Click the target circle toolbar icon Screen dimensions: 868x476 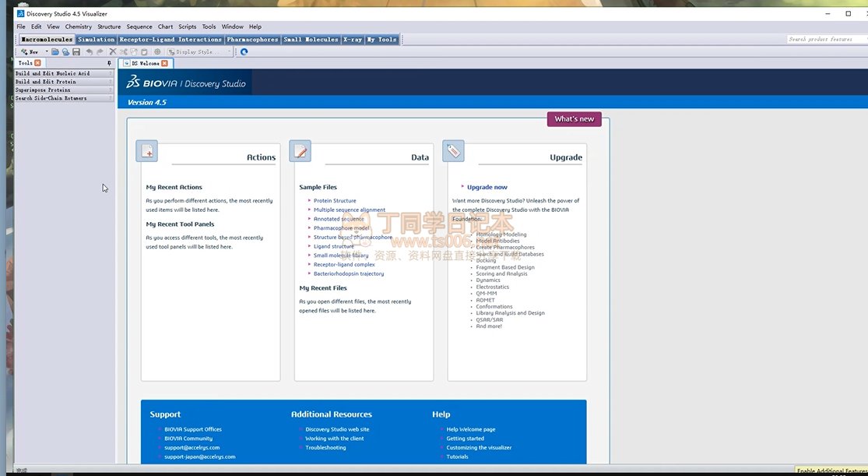tap(157, 51)
